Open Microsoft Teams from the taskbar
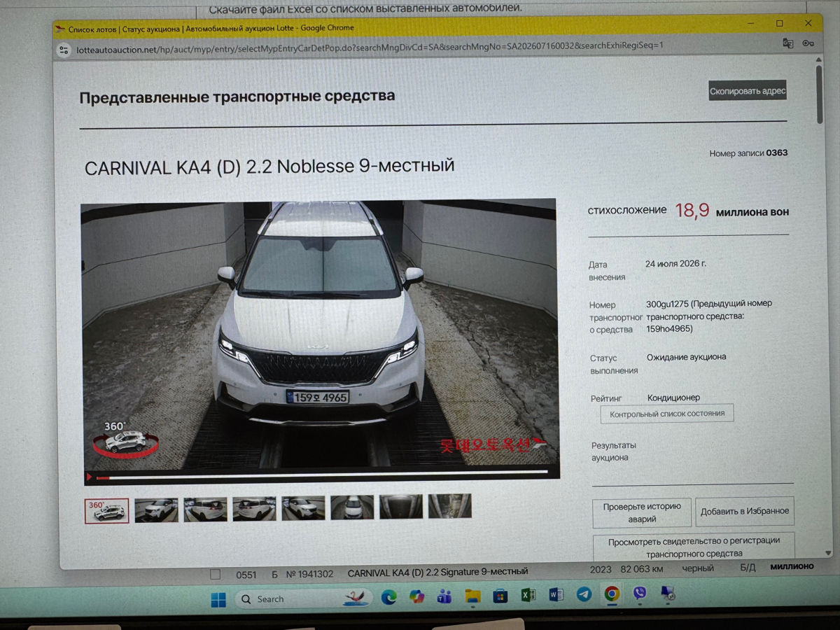 (x=444, y=596)
